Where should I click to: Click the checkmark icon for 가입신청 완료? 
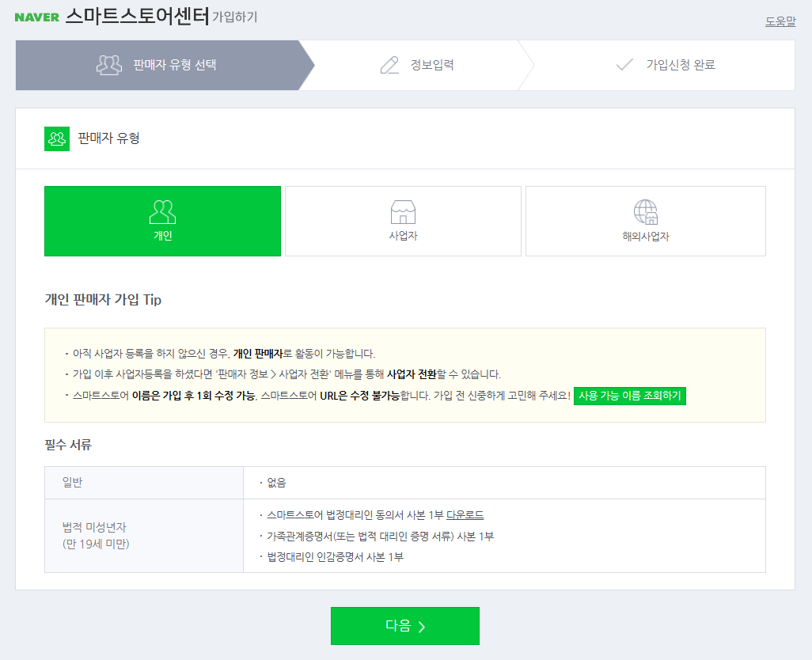pyautogui.click(x=624, y=65)
